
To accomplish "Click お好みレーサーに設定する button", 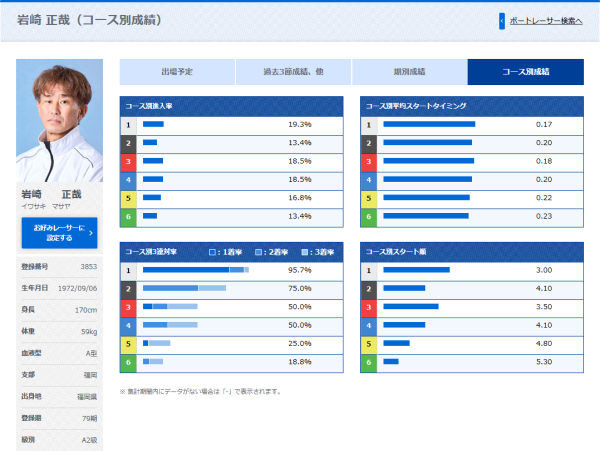I will coord(59,233).
